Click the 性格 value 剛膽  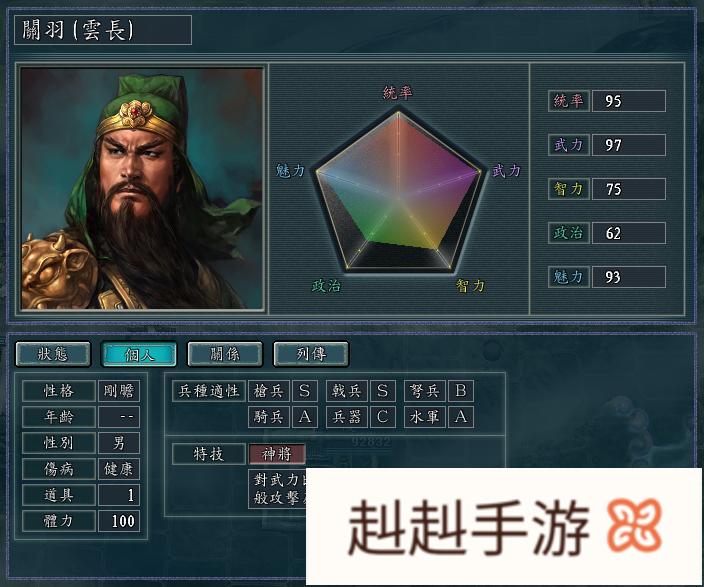pos(119,391)
